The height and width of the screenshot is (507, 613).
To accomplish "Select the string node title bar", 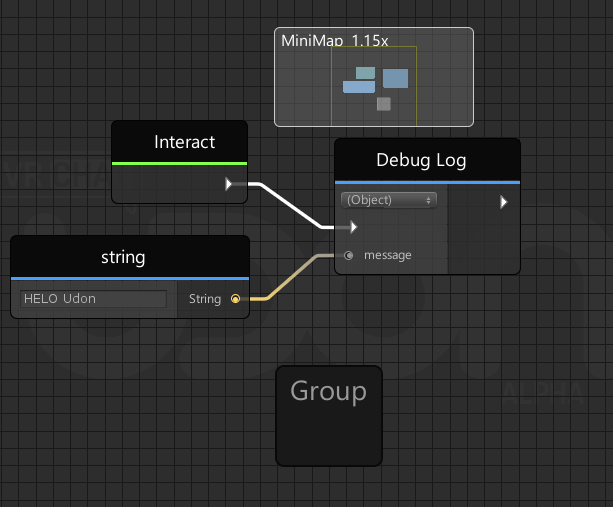I will pyautogui.click(x=130, y=257).
